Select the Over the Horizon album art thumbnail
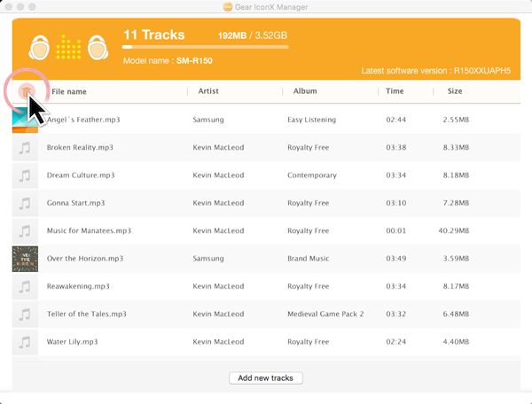532x404 pixels. 25,259
